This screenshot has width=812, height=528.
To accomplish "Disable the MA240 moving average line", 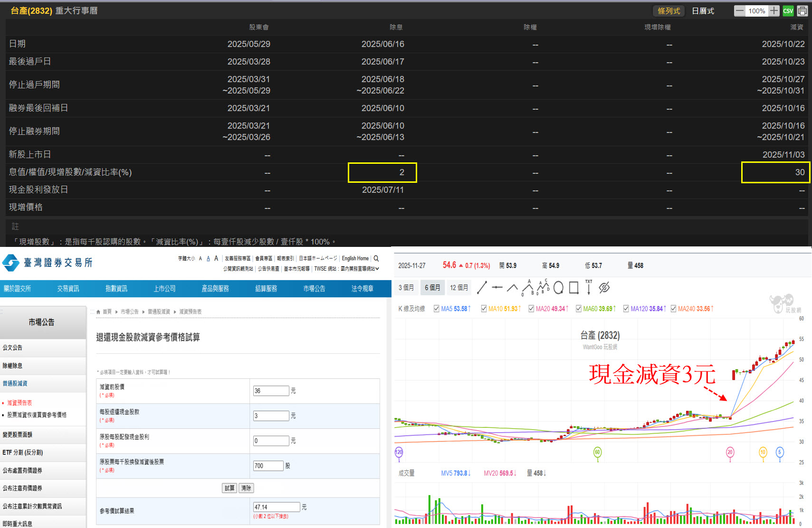I will pyautogui.click(x=673, y=309).
